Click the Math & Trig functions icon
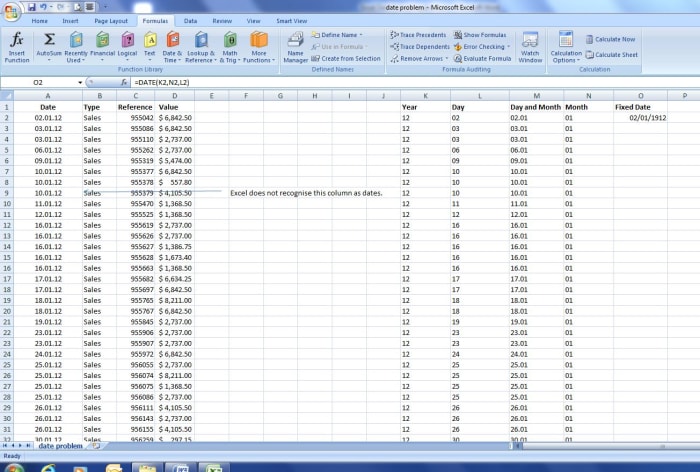 click(x=230, y=45)
